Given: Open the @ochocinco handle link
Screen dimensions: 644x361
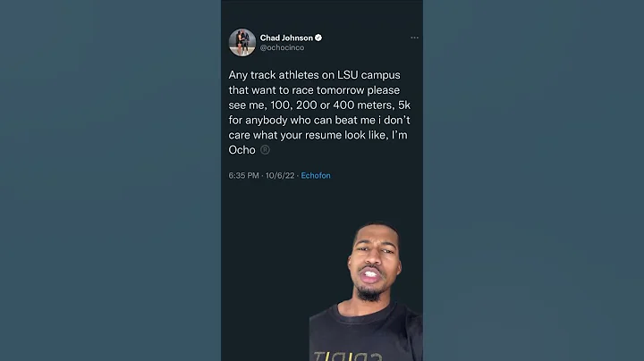Looking at the screenshot, I should point(282,47).
